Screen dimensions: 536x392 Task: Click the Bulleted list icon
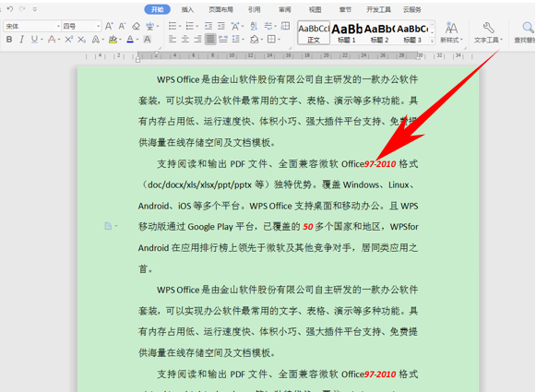173,26
